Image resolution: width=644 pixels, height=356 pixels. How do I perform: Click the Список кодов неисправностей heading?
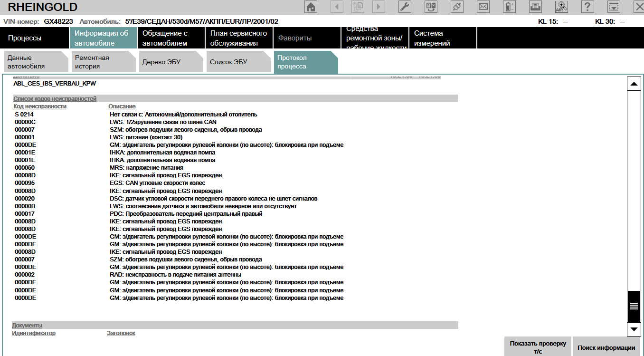55,99
